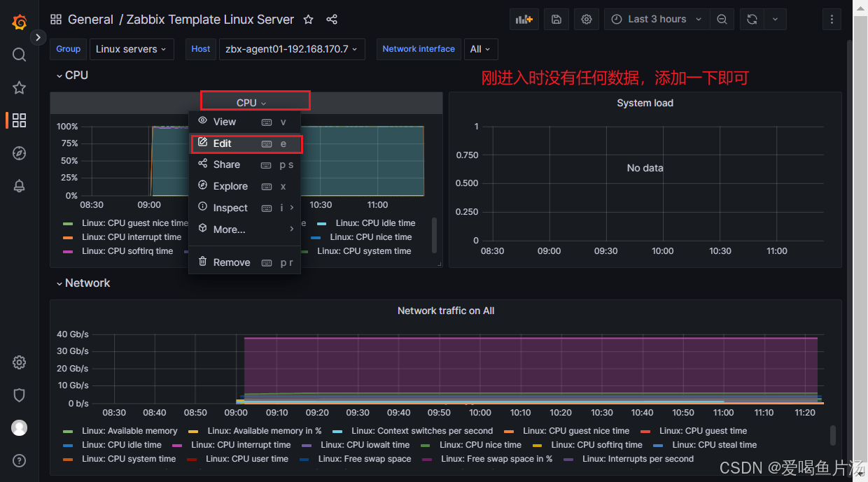The width and height of the screenshot is (868, 482).
Task: Click the dashboard grid icon beside General
Action: [x=56, y=20]
